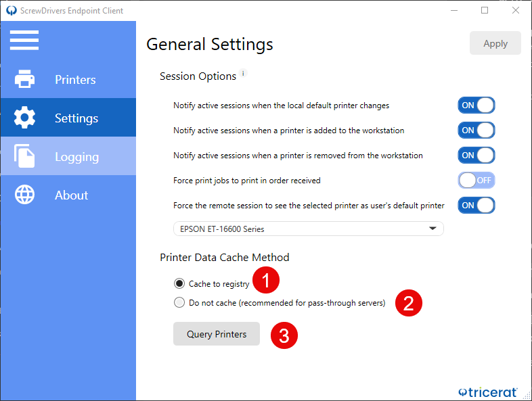The width and height of the screenshot is (532, 401).
Task: Disable notify when printer is removed
Action: (476, 156)
